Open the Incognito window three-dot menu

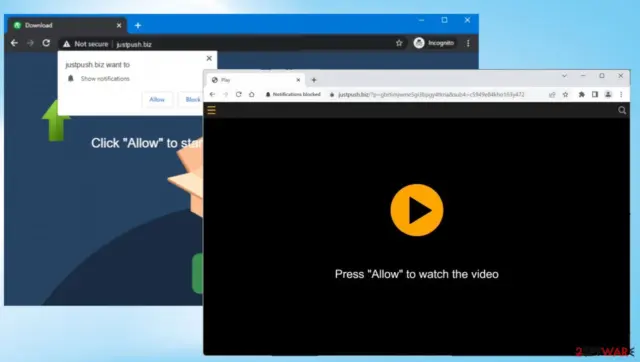click(x=468, y=43)
